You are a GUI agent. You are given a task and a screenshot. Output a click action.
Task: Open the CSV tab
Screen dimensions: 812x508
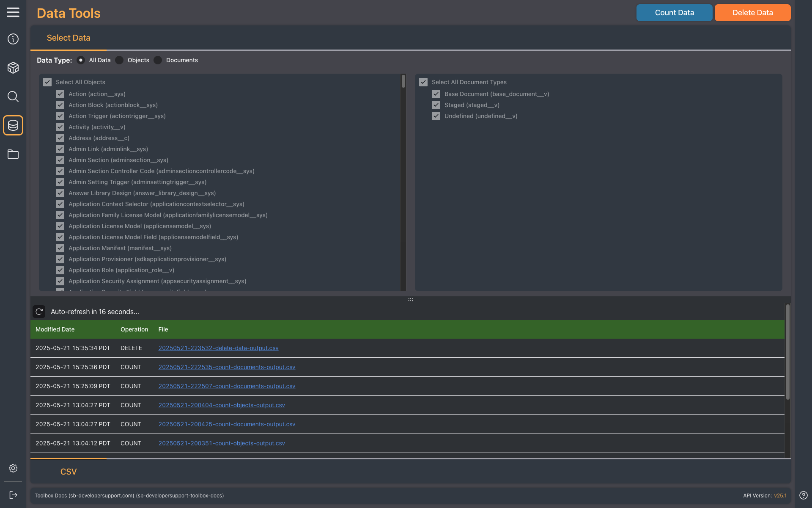[x=69, y=472]
